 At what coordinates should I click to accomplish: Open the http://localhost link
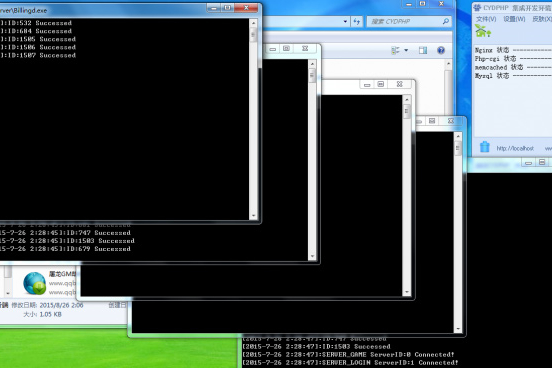[x=515, y=148]
